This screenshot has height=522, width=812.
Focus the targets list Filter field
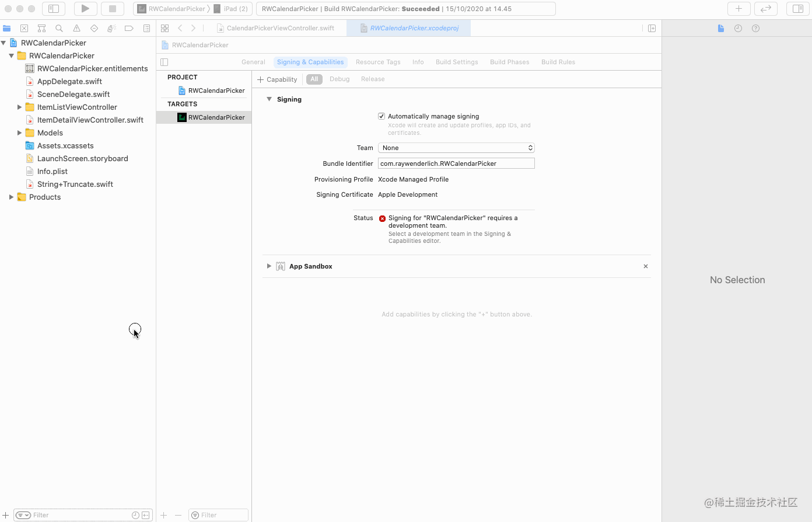219,515
